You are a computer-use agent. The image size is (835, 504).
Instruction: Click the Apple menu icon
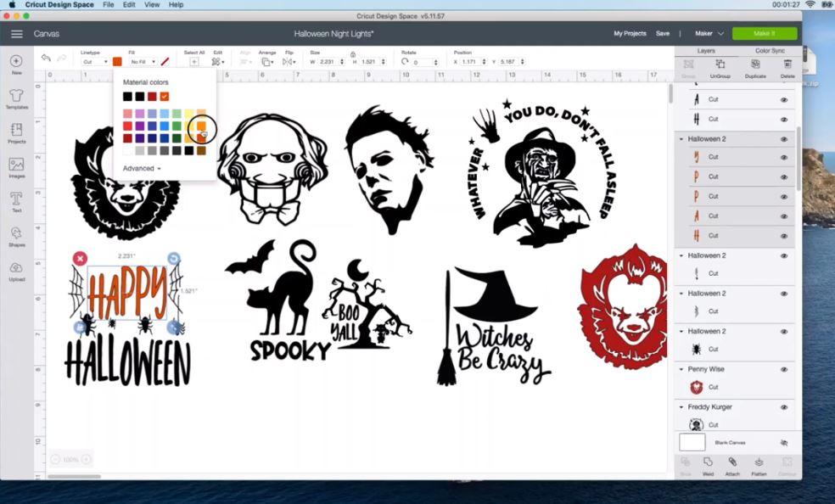point(12,5)
